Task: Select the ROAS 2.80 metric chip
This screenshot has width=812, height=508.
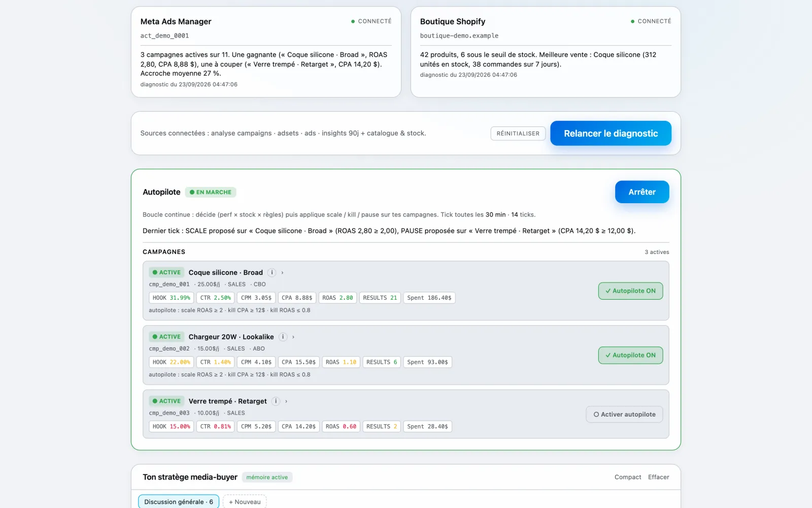Action: (x=337, y=298)
